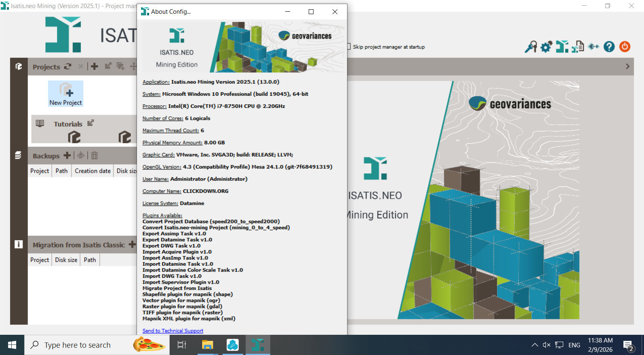Open File Explorer from taskbar
Image resolution: width=644 pixels, height=355 pixels.
coord(207,345)
